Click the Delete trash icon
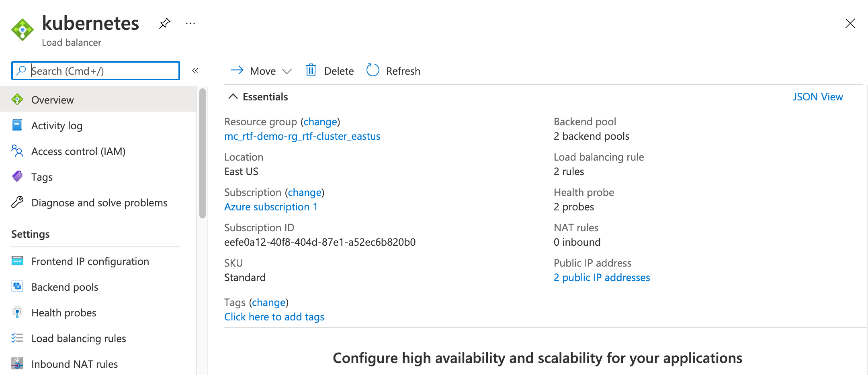This screenshot has width=868, height=375. point(311,70)
